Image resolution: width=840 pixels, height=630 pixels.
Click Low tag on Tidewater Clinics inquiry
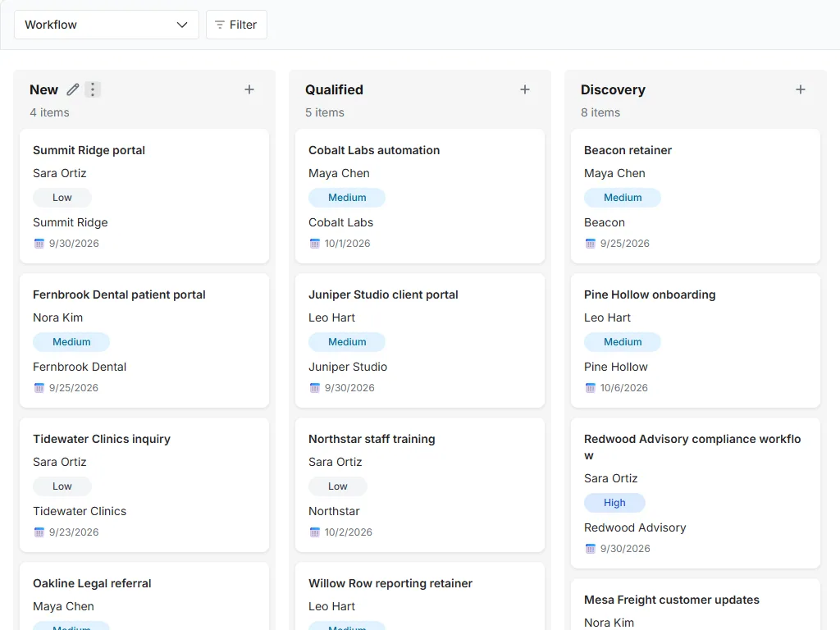[62, 486]
